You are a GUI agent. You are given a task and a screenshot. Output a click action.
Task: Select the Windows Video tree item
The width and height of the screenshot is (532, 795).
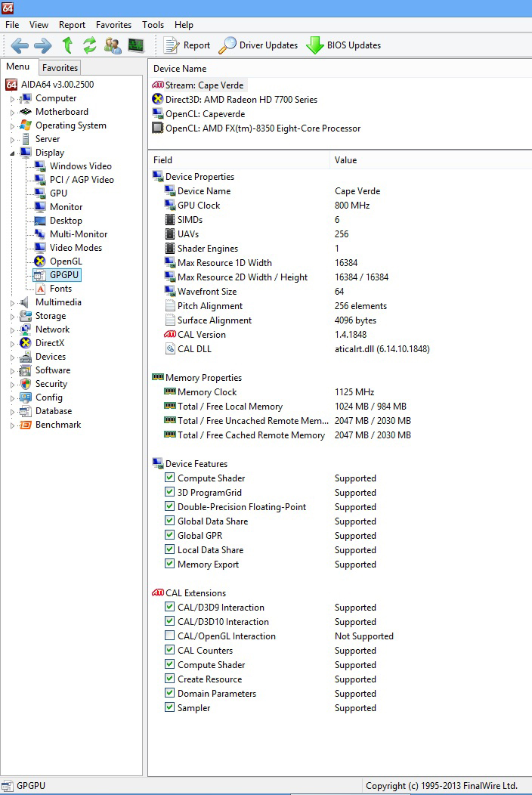[x=81, y=166]
